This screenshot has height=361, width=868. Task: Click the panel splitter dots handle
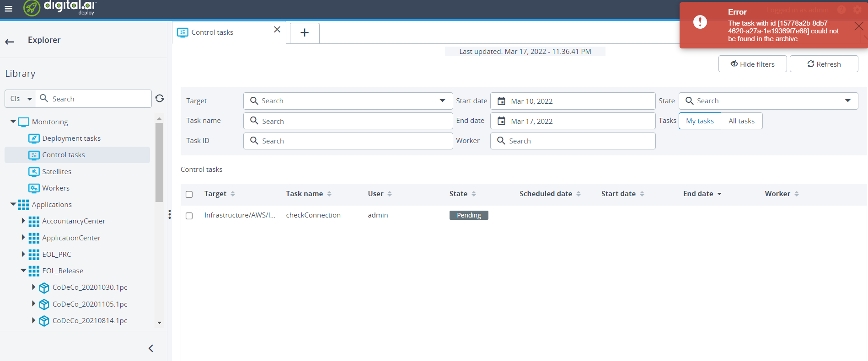coord(169,214)
